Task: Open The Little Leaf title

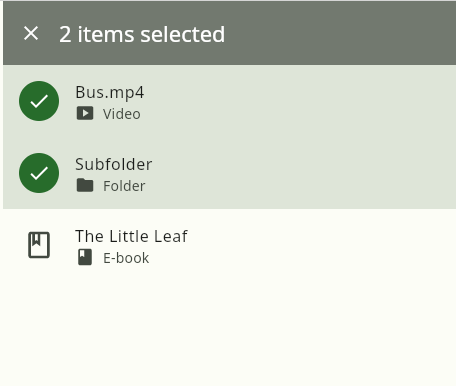Action: 131,236
